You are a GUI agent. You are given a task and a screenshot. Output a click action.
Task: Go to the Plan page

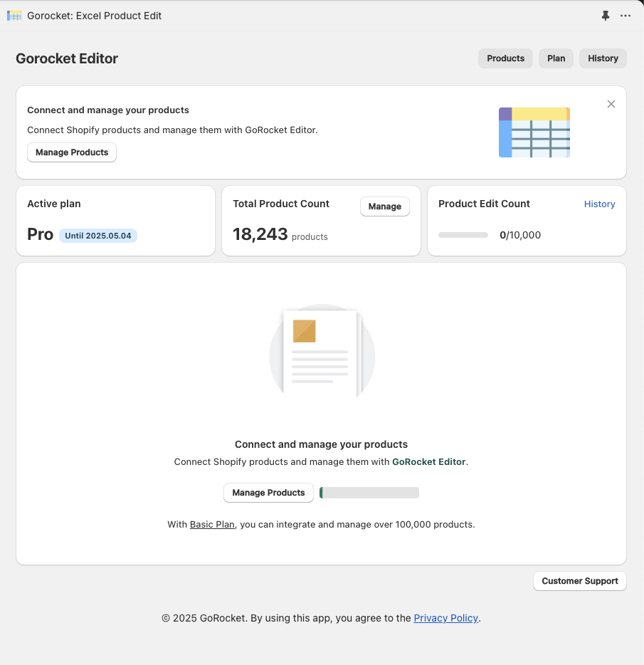click(556, 58)
